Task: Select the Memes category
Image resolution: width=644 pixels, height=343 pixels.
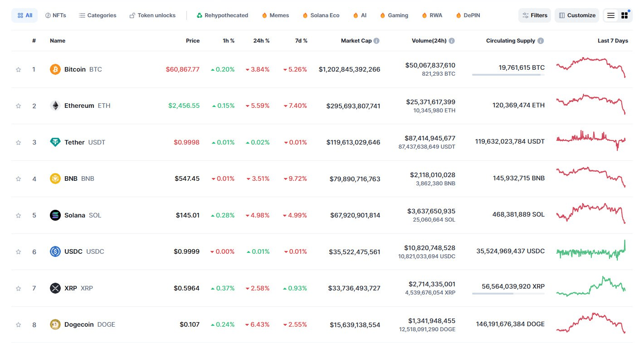Action: (x=275, y=15)
